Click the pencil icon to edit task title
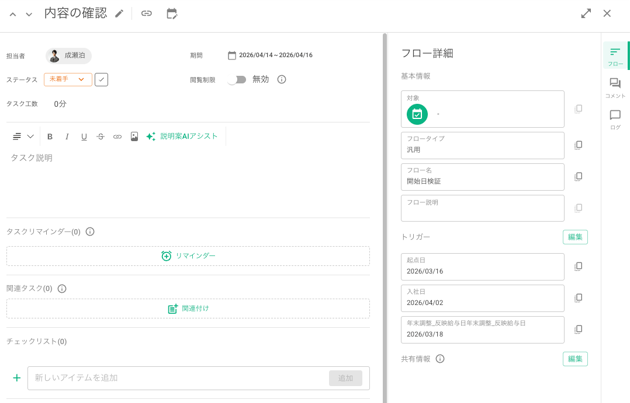The width and height of the screenshot is (630, 403). [119, 14]
